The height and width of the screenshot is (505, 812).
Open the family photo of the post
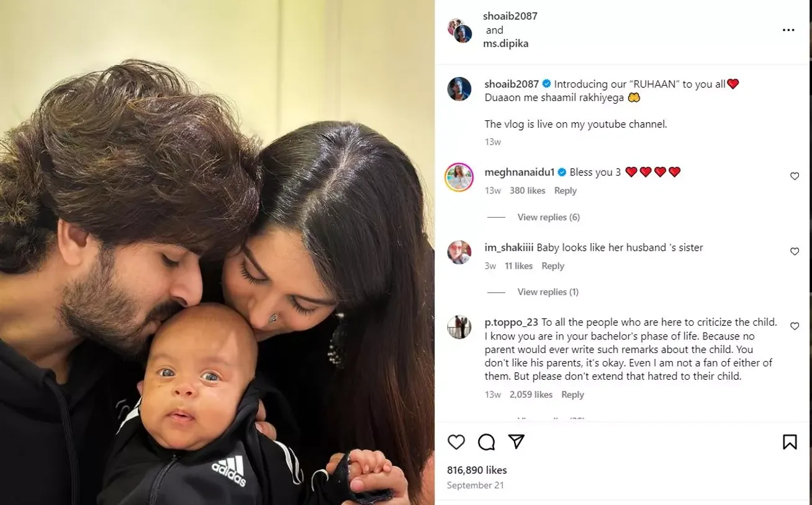217,253
